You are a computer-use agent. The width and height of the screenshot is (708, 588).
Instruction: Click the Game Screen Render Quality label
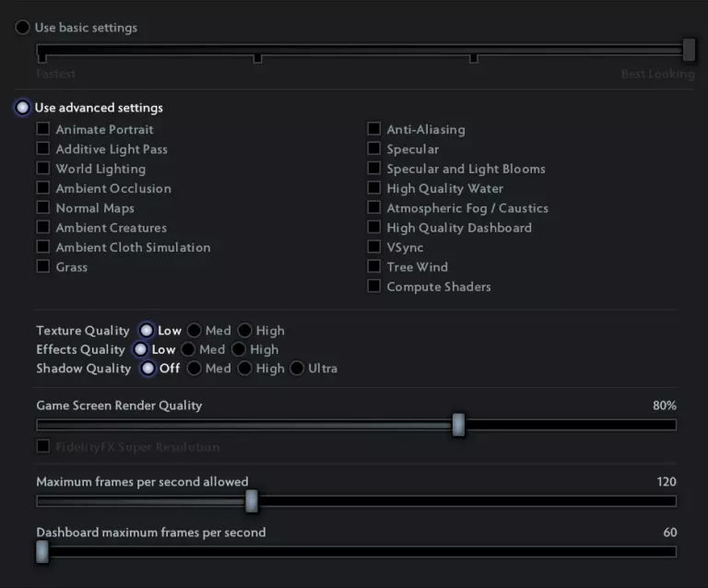tap(119, 406)
